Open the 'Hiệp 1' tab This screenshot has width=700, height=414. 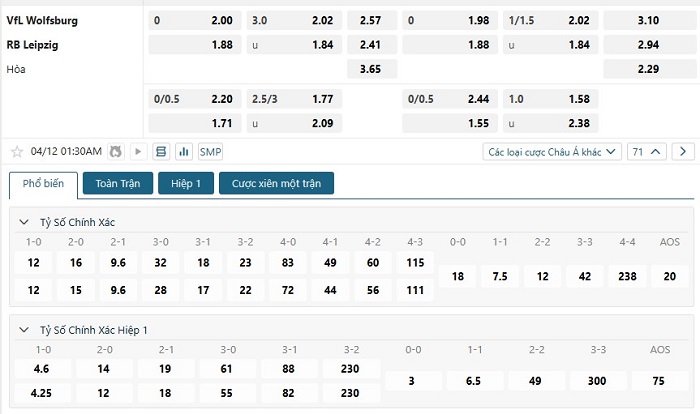(x=186, y=184)
